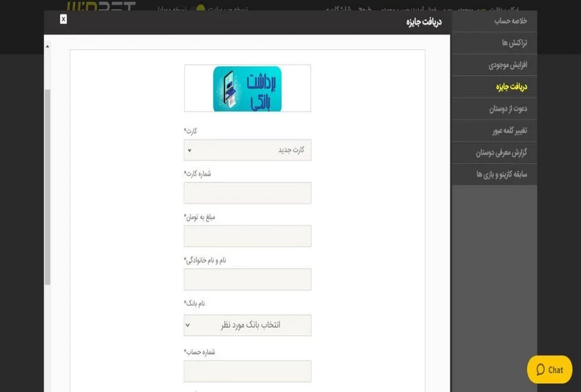Open the Chat support widget
Viewport: 581px width, 392px height.
550,369
